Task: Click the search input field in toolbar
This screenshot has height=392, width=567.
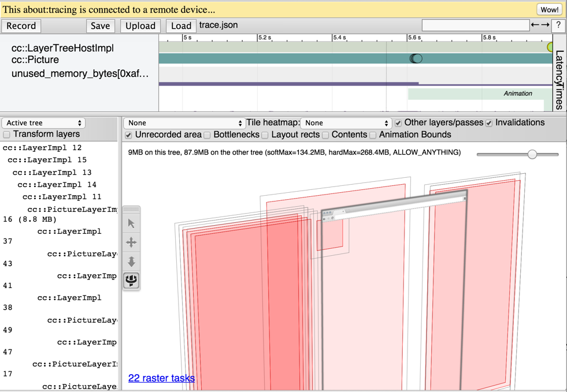Action: (475, 25)
